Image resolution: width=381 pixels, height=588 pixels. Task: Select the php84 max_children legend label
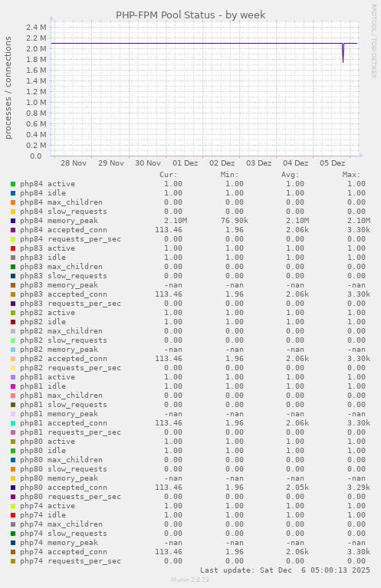(61, 202)
